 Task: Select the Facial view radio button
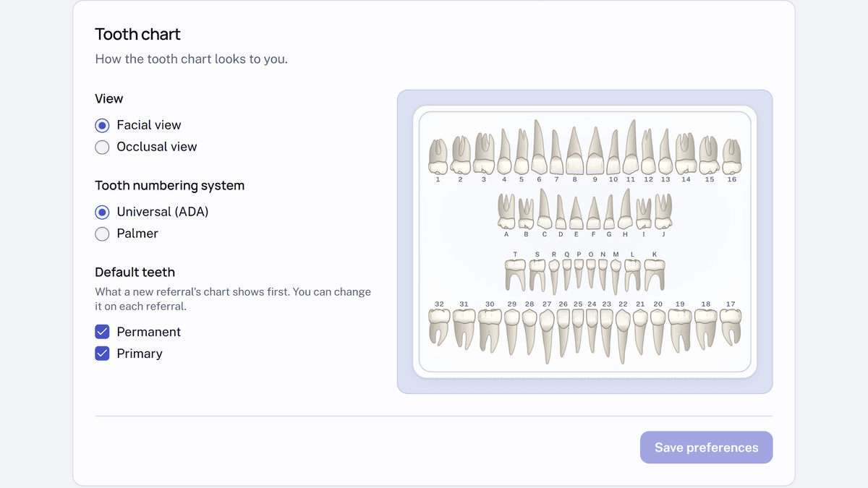(x=103, y=125)
